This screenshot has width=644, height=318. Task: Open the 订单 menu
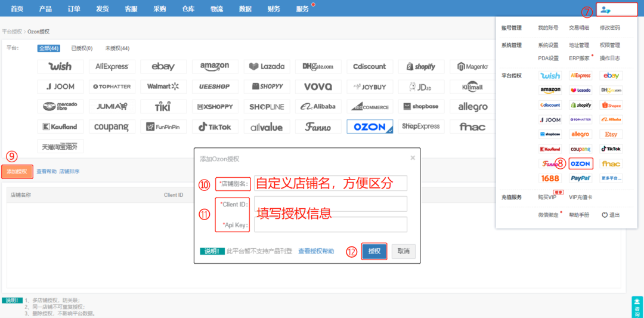[74, 9]
